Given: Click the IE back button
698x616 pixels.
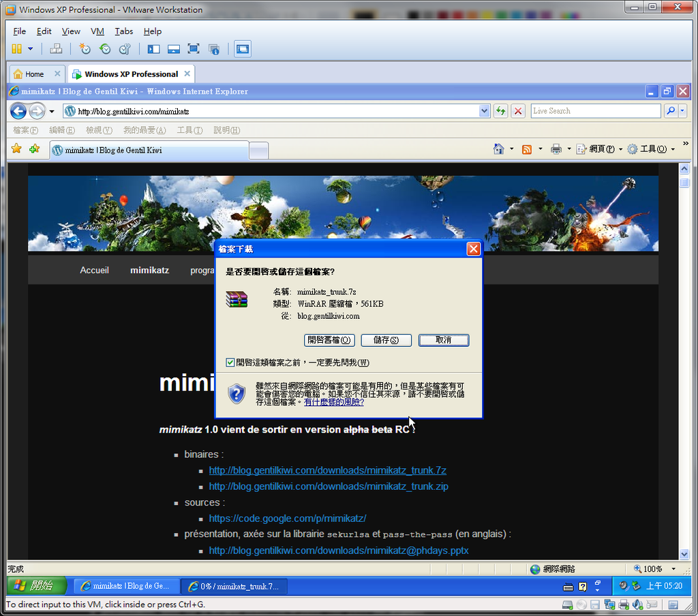Looking at the screenshot, I should click(18, 111).
